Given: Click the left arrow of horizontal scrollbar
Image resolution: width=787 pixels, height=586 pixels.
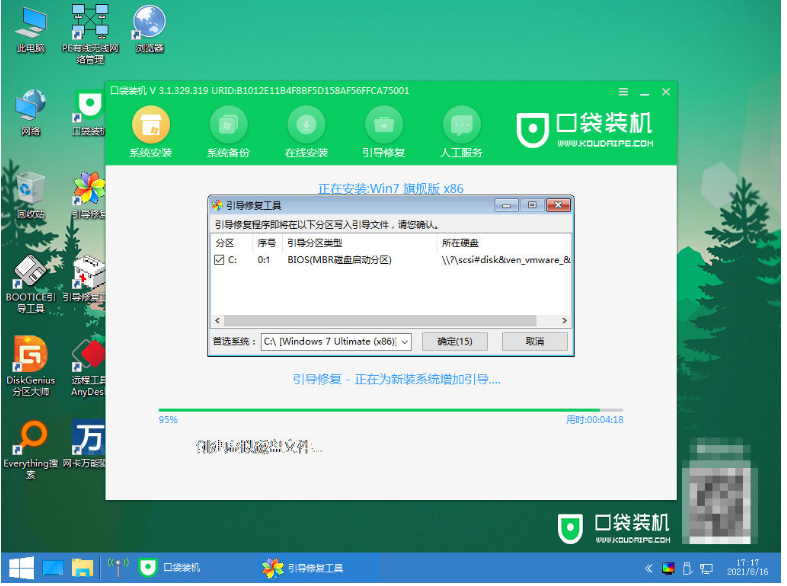Looking at the screenshot, I should 217,321.
